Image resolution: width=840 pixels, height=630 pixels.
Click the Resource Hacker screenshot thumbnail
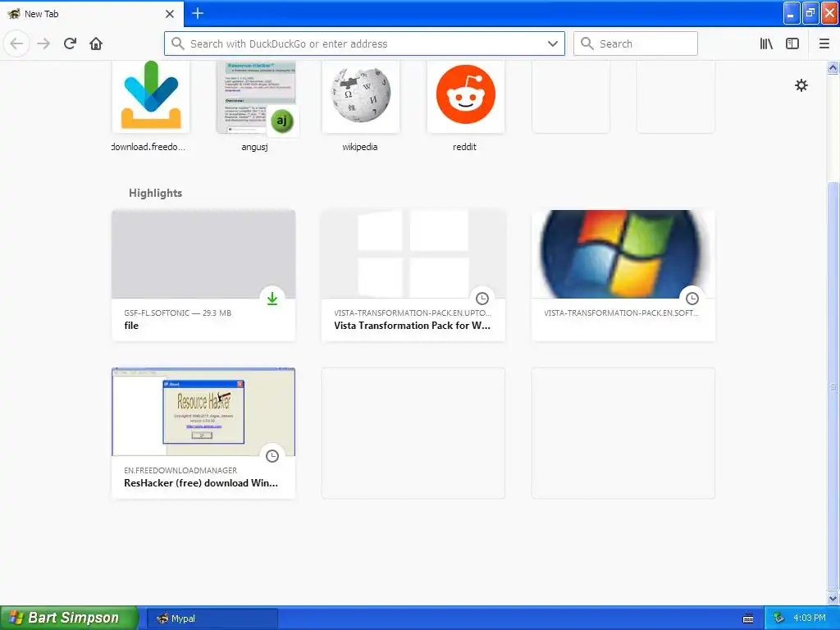(x=203, y=412)
